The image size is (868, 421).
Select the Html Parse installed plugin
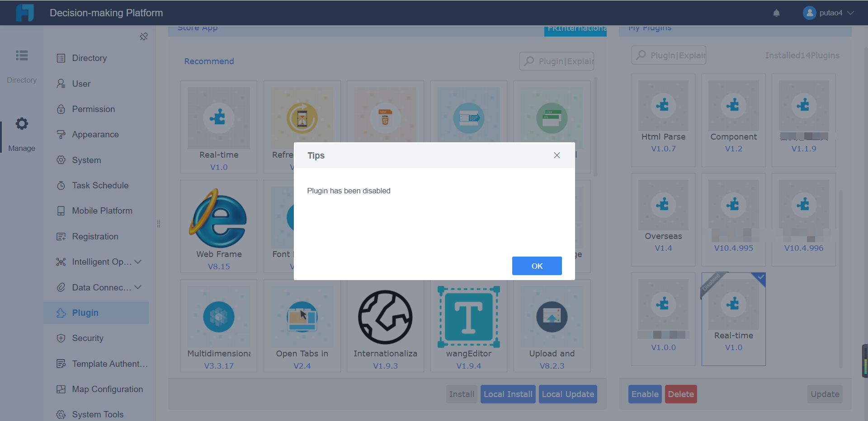point(663,121)
